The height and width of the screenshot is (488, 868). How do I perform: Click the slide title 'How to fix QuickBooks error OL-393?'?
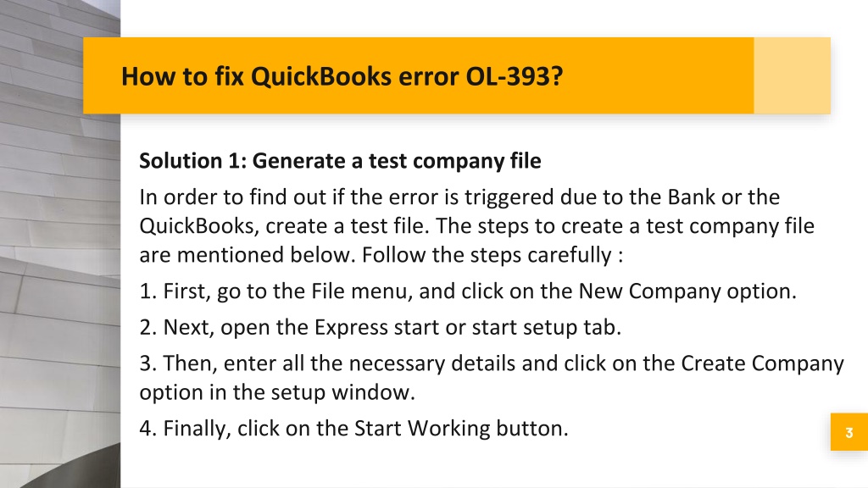click(342, 76)
